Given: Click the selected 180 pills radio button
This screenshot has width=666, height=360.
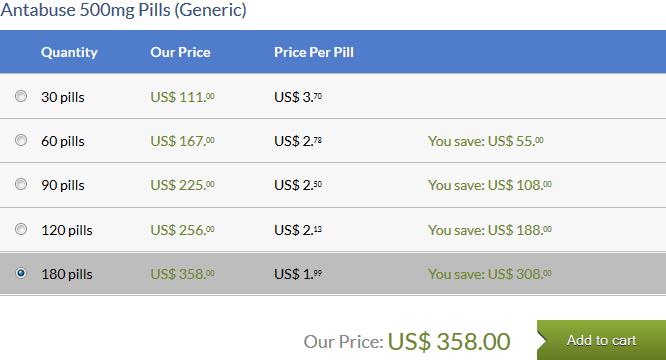Looking at the screenshot, I should [21, 273].
